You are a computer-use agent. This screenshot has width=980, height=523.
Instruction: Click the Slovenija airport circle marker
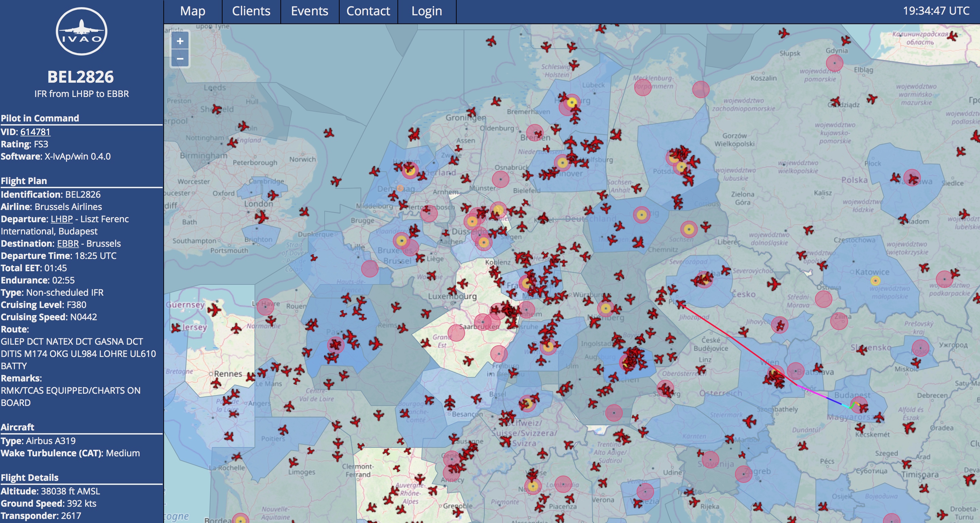click(x=710, y=459)
